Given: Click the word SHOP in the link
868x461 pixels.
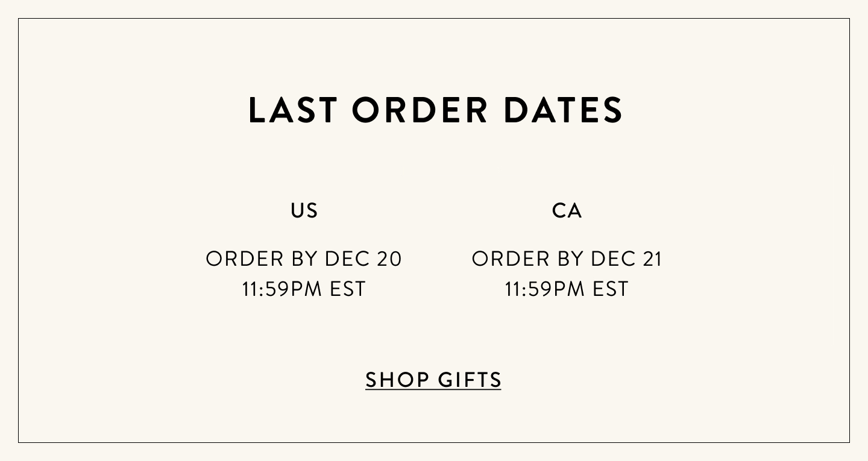Looking at the screenshot, I should click(x=398, y=380).
